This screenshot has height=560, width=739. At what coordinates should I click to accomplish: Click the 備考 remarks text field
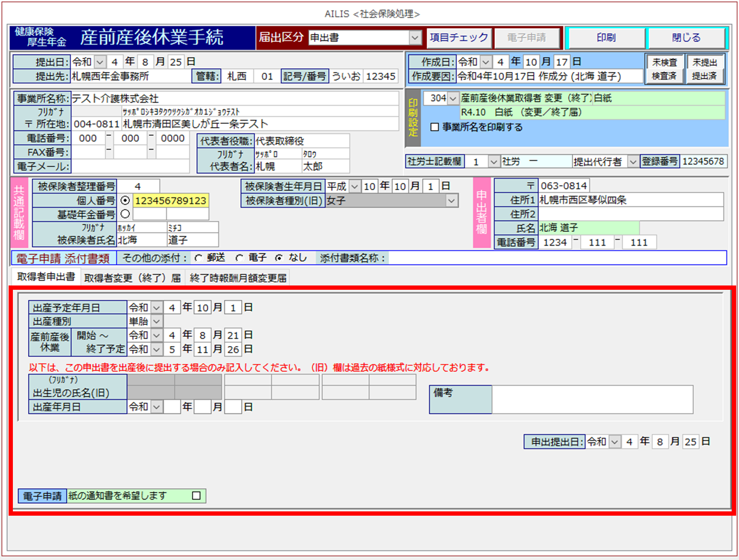tap(592, 399)
